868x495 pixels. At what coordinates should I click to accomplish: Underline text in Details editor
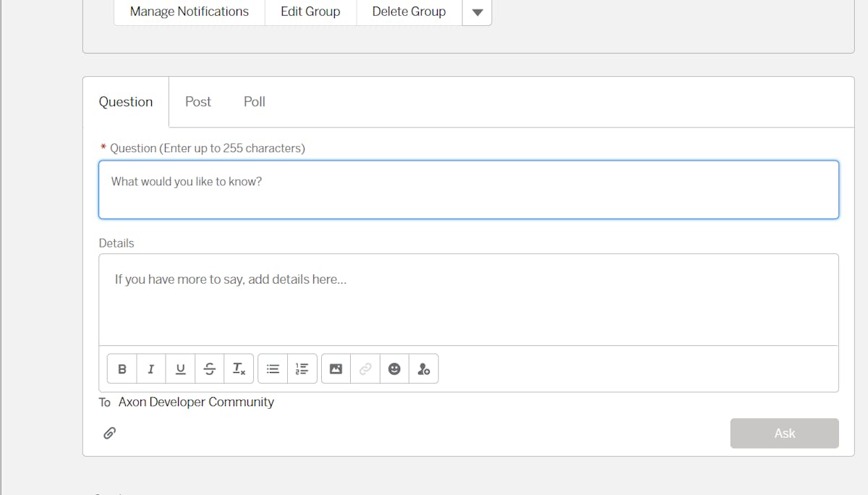coord(180,369)
